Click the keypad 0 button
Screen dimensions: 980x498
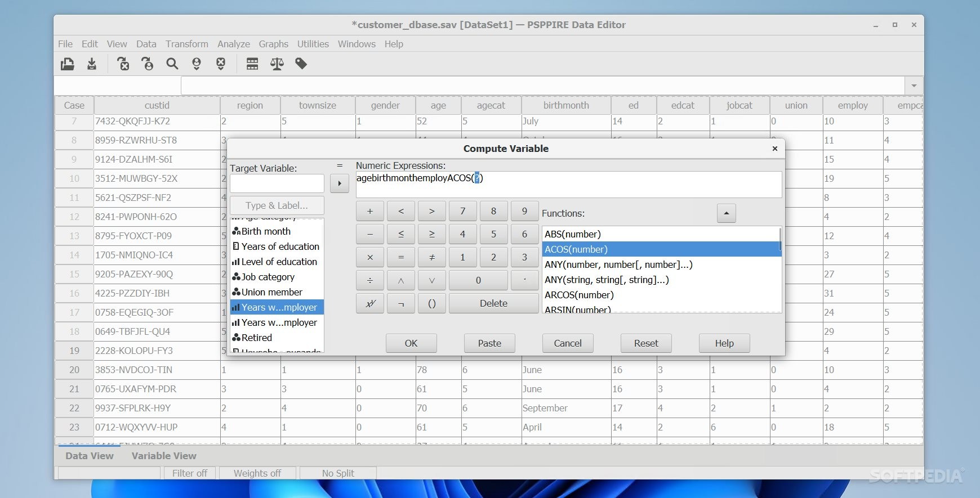click(x=478, y=280)
